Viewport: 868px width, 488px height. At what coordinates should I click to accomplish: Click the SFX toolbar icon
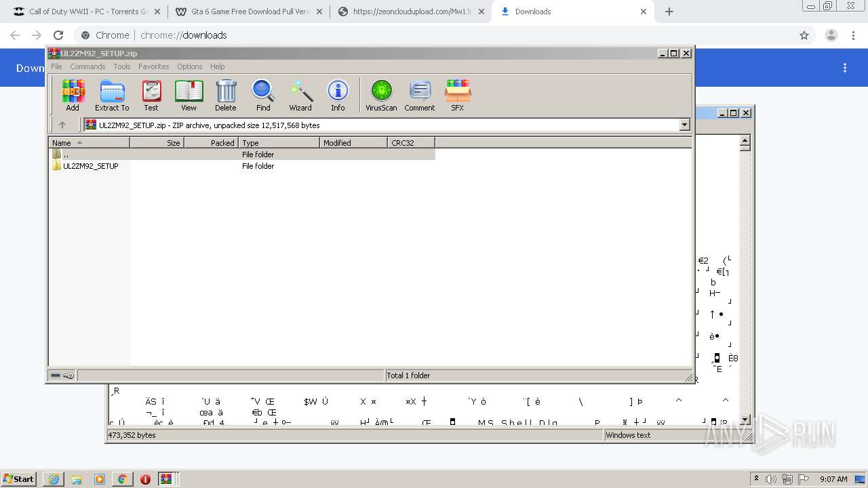point(458,96)
